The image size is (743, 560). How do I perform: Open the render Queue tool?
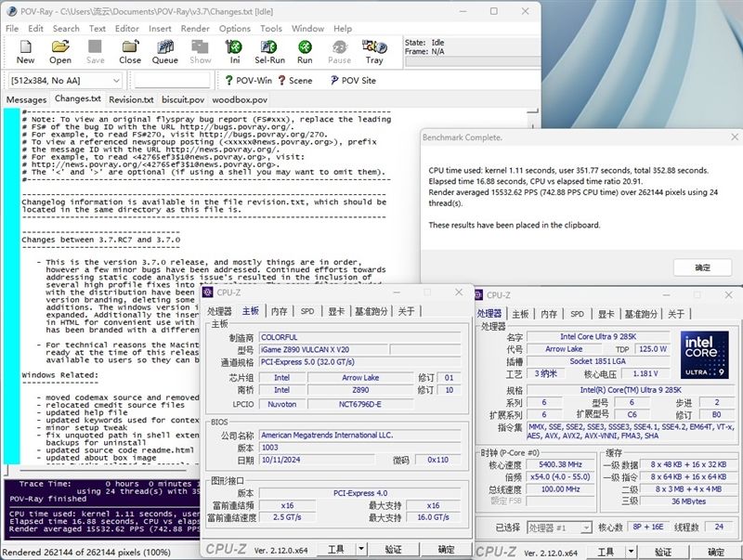(165, 52)
